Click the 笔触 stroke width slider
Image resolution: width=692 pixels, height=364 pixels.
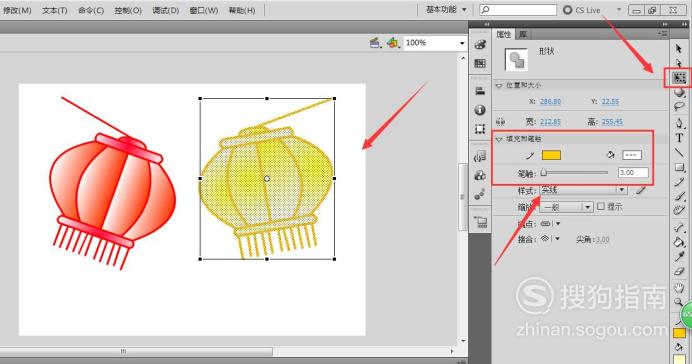coord(575,173)
